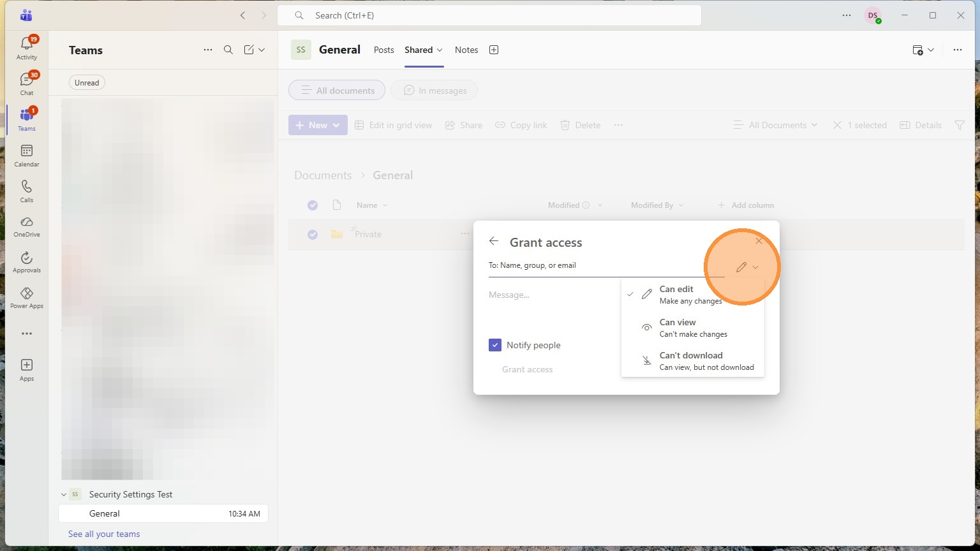Viewport: 980px width, 551px height.
Task: Open the All Documents view dropdown
Action: coord(775,125)
